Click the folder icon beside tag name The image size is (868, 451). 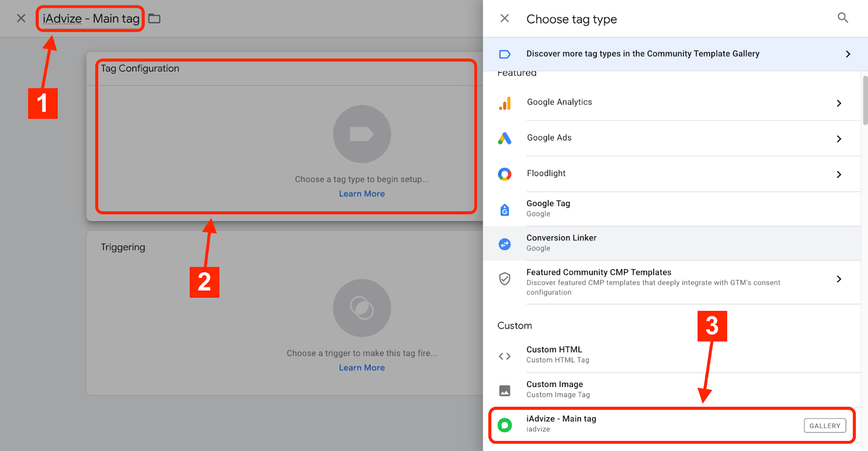pyautogui.click(x=155, y=19)
